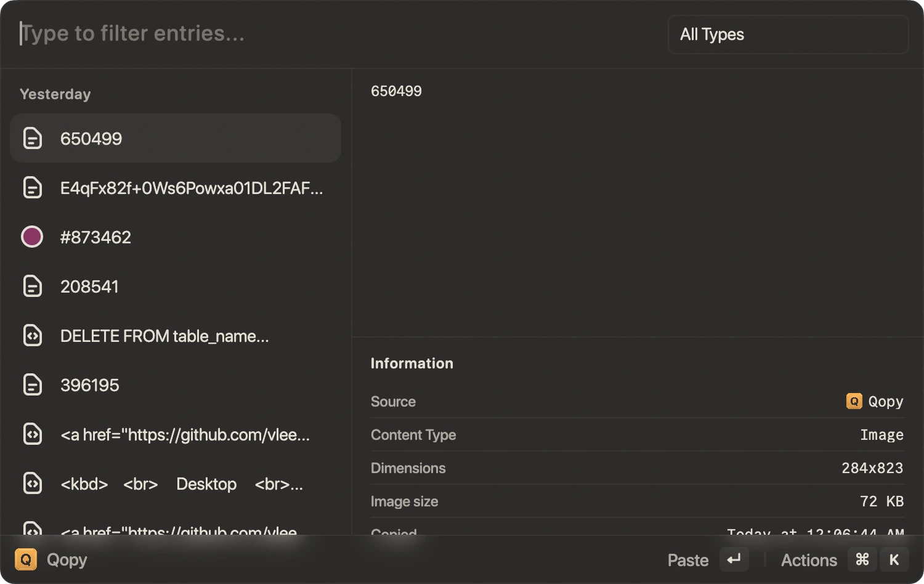Screen dimensions: 924x584
Task: Click the K key shortcut badge
Action: pyautogui.click(x=894, y=559)
